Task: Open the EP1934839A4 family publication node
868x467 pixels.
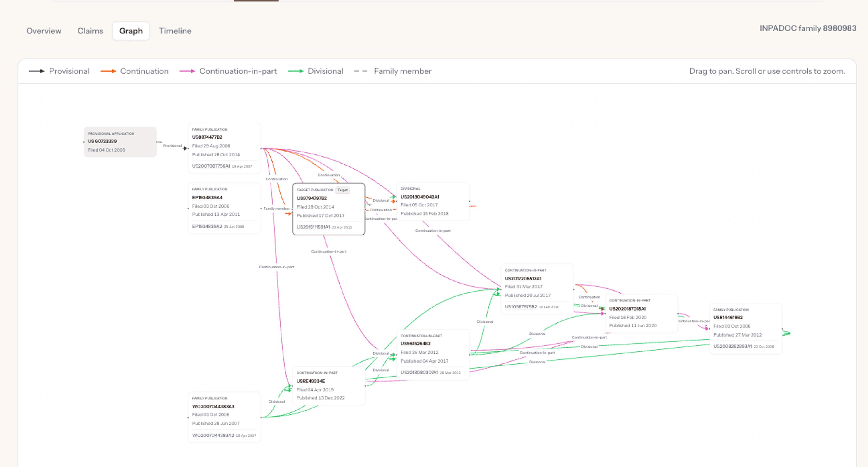Action: coord(224,208)
